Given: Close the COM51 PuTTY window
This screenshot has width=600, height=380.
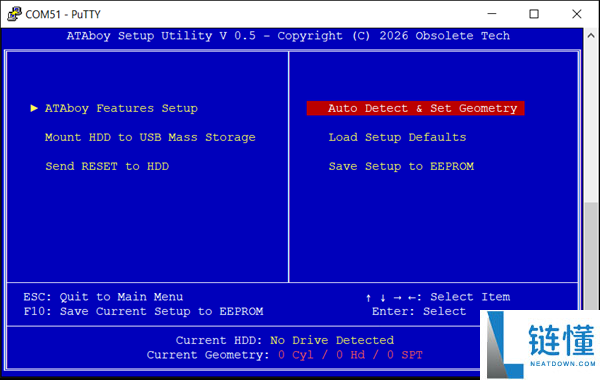Looking at the screenshot, I should point(577,14).
